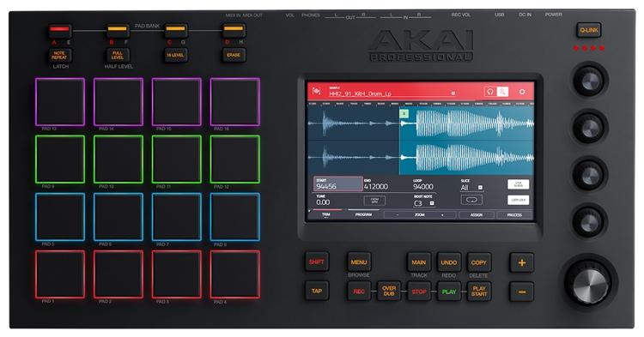Image resolution: width=644 pixels, height=337 pixels.
Task: Tap the Process button on screen
Action: [514, 215]
